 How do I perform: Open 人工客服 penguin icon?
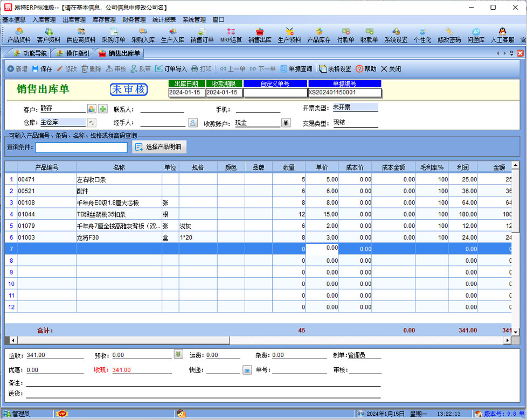pos(502,36)
